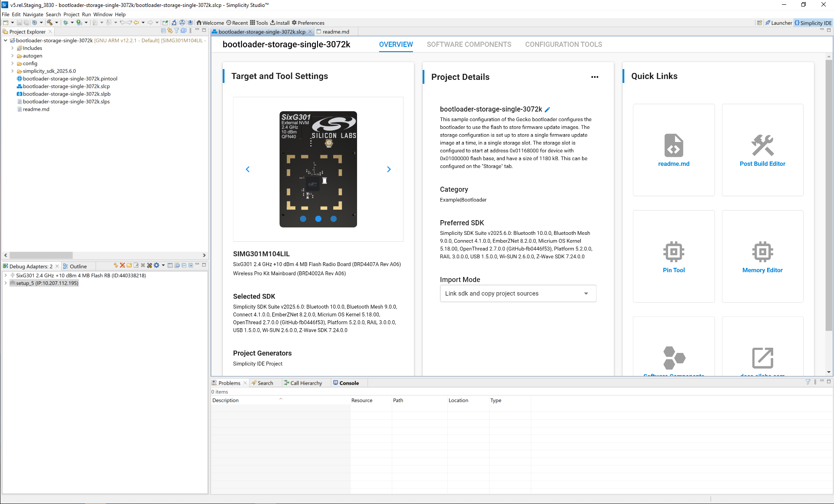This screenshot has width=834, height=504.
Task: Toggle the Project Explorer filter funnel
Action: click(x=176, y=30)
